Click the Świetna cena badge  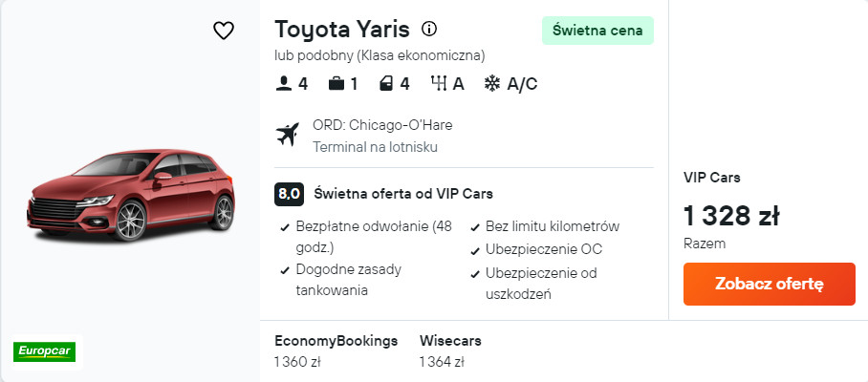coord(597,31)
